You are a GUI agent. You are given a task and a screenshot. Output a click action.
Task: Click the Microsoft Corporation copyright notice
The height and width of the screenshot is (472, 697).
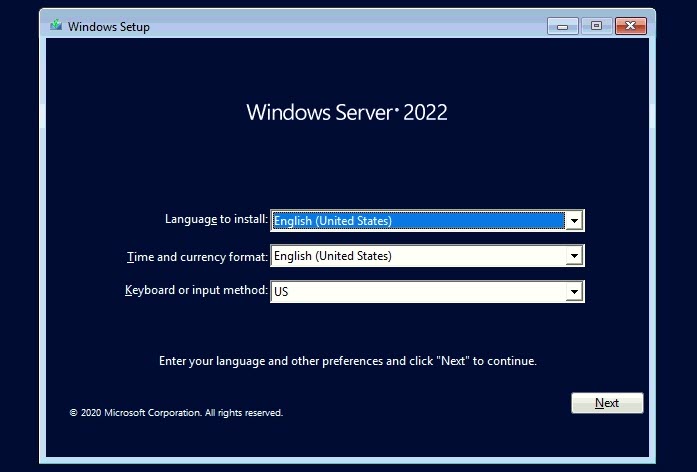tap(176, 412)
